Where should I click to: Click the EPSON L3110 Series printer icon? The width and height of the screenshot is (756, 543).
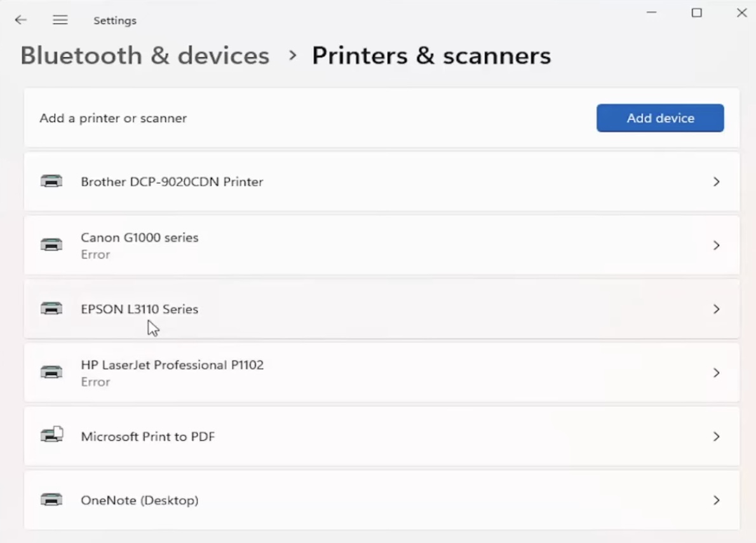pos(51,309)
